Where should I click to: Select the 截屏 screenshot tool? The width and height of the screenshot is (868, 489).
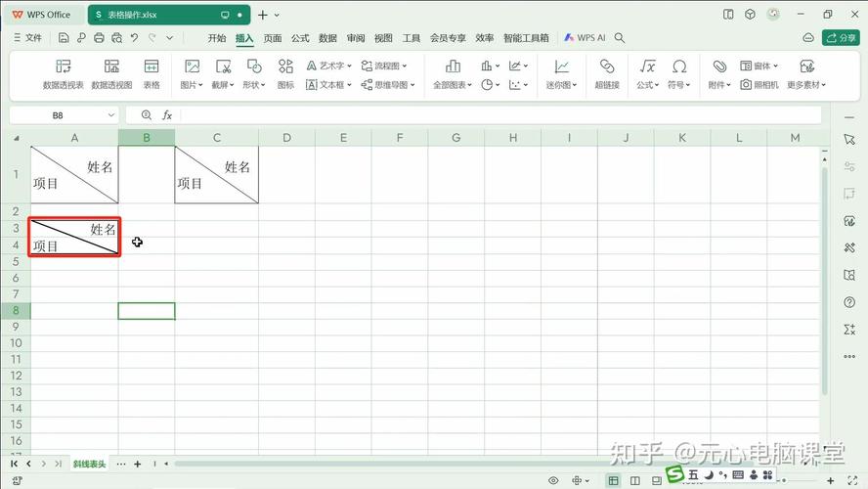(x=223, y=74)
